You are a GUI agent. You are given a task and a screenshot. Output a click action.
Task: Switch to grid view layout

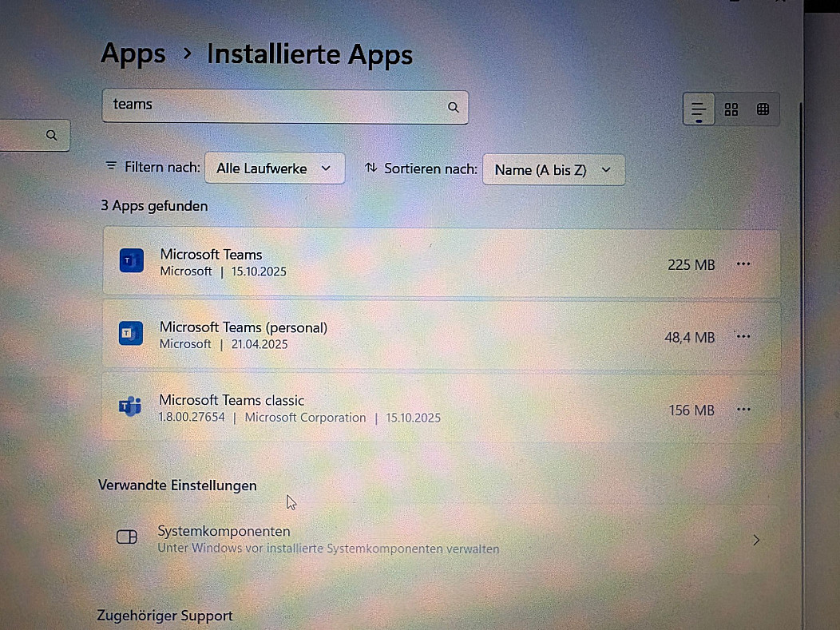pyautogui.click(x=731, y=109)
